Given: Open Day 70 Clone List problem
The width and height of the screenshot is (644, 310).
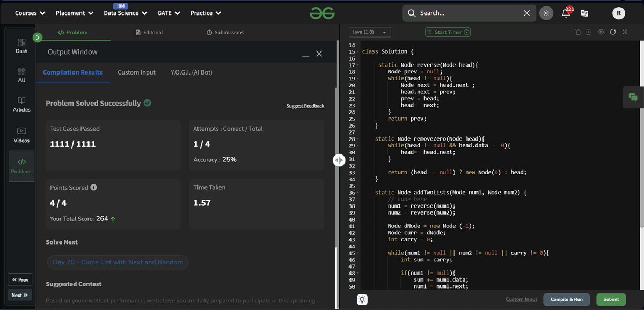Looking at the screenshot, I should point(118,262).
